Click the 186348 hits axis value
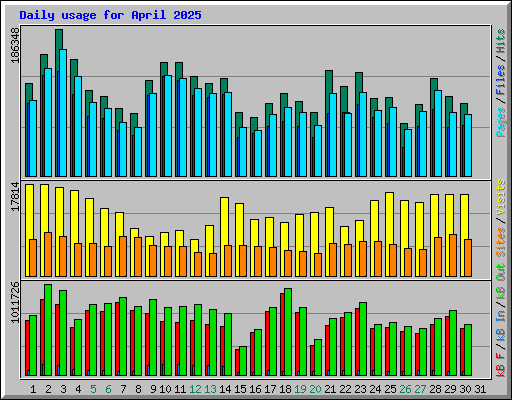 [x=15, y=45]
